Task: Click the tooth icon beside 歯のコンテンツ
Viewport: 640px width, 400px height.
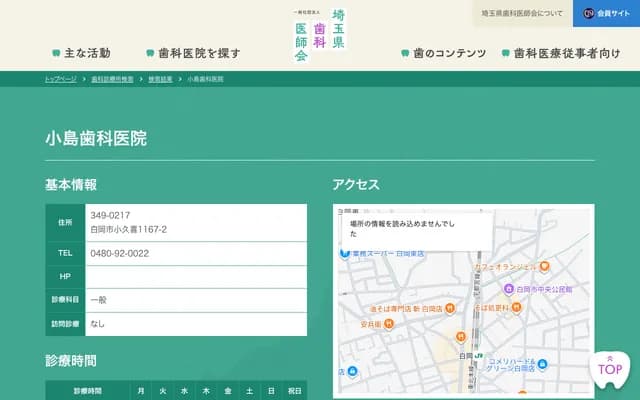Action: (x=405, y=53)
